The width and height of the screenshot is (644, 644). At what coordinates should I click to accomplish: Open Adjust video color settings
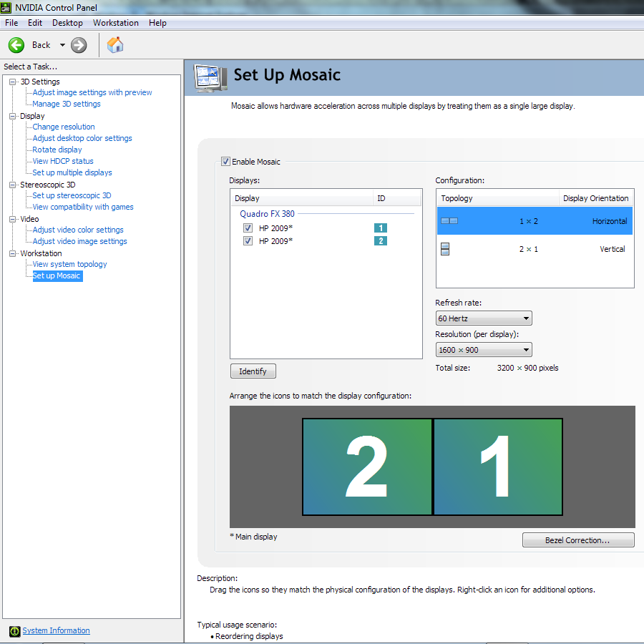[78, 230]
